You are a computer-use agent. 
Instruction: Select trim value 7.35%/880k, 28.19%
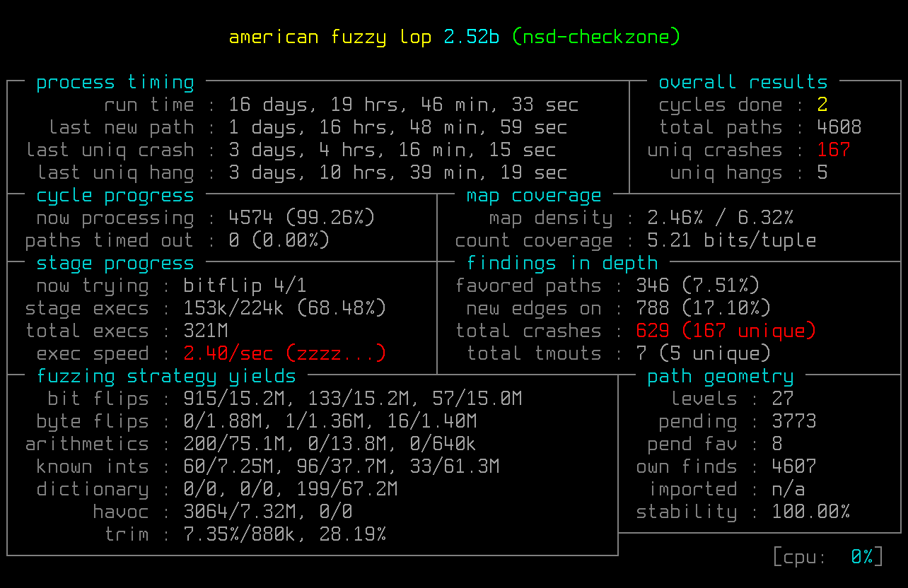click(285, 535)
